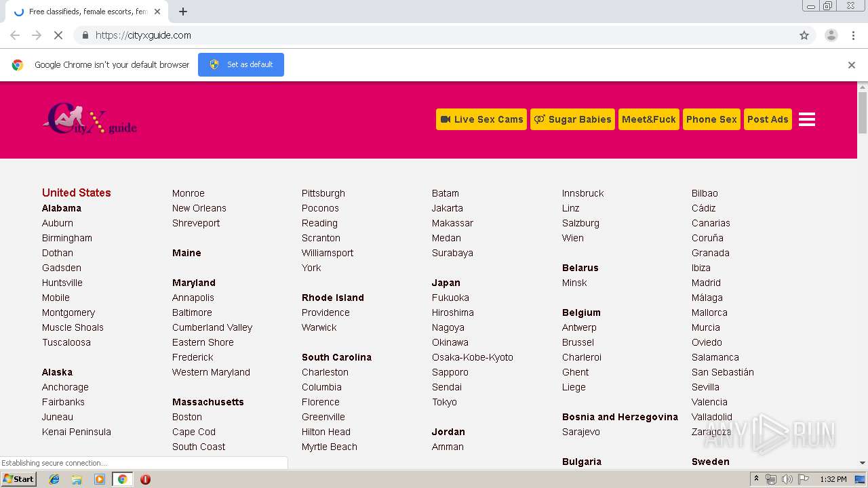Open the File Explorer taskbar icon
The height and width of the screenshot is (488, 868).
[x=77, y=479]
